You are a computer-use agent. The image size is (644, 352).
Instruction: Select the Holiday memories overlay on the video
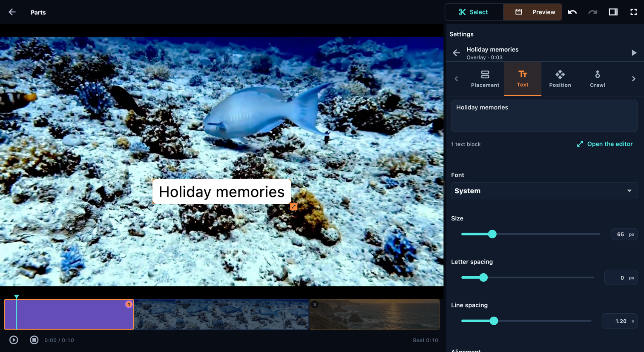(221, 192)
